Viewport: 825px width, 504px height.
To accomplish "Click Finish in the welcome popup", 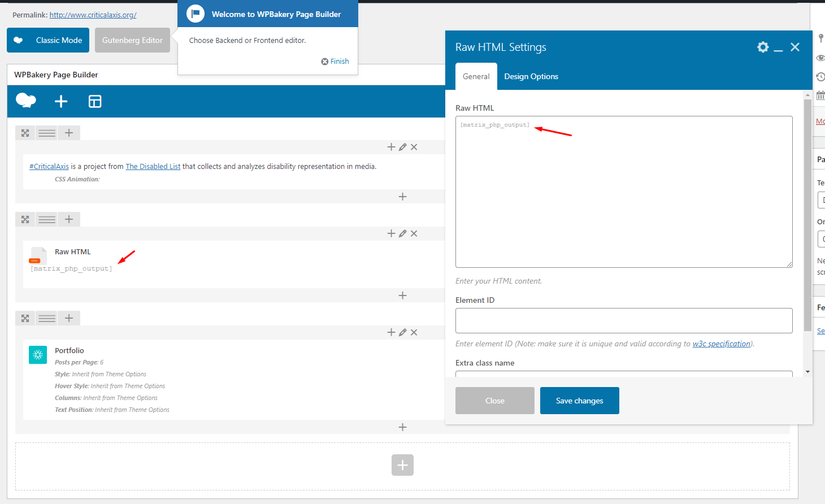I will point(335,61).
